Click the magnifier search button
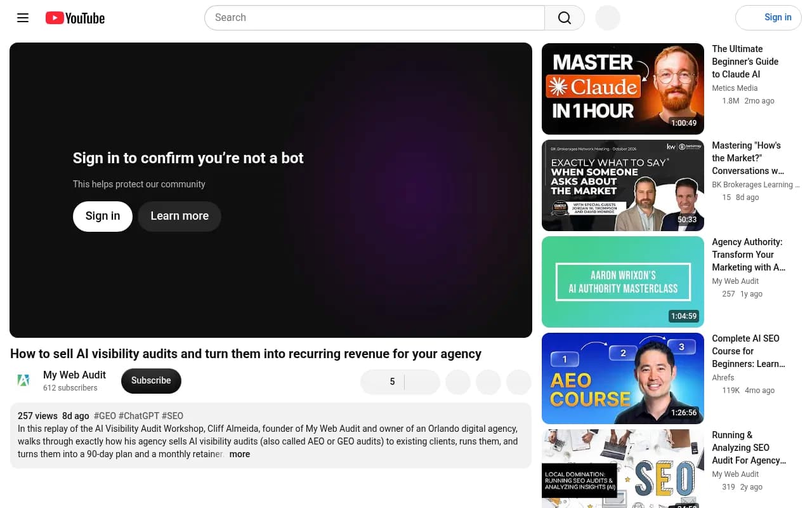 (x=565, y=18)
